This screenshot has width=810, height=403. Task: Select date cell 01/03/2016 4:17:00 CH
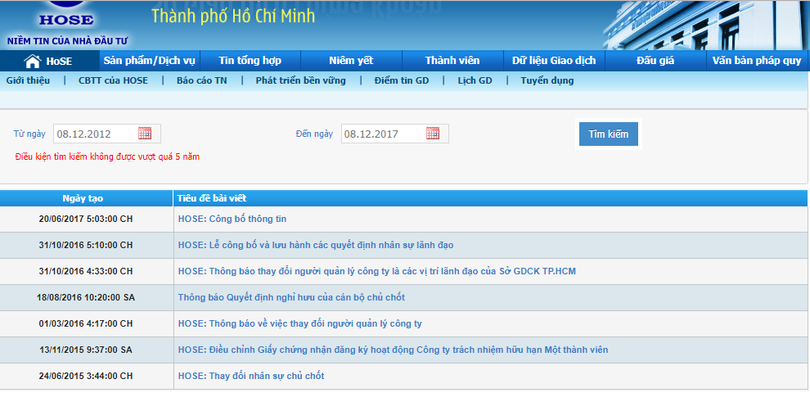(x=86, y=324)
